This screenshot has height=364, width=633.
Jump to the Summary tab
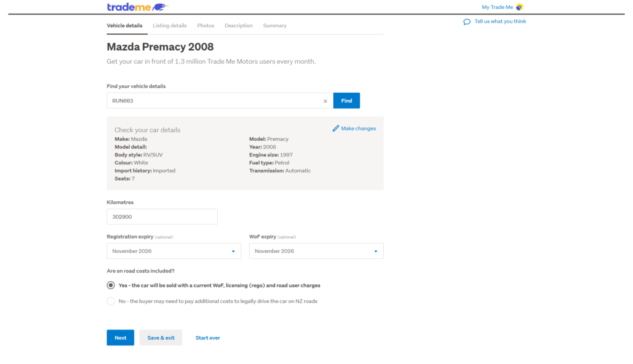pos(274,25)
